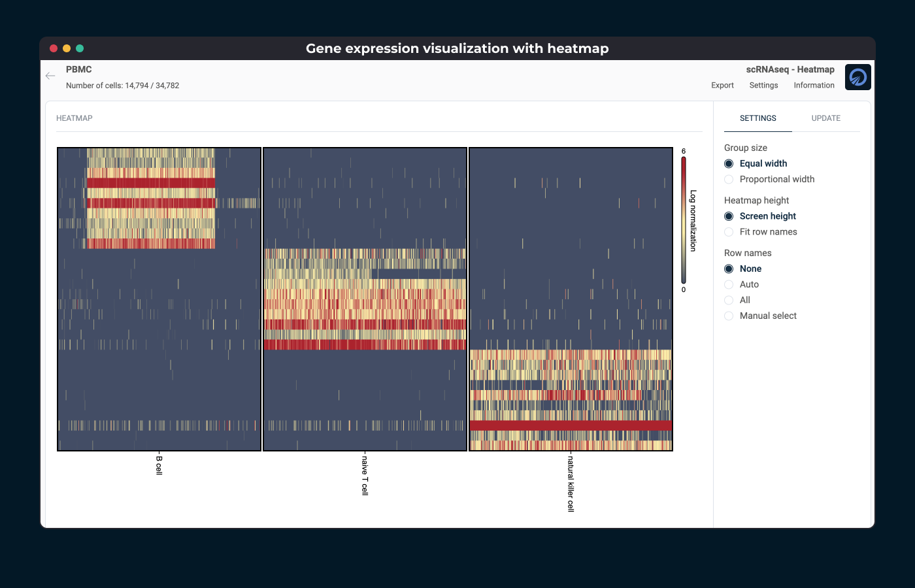915x588 pixels.
Task: Open the Information link
Action: pos(814,86)
